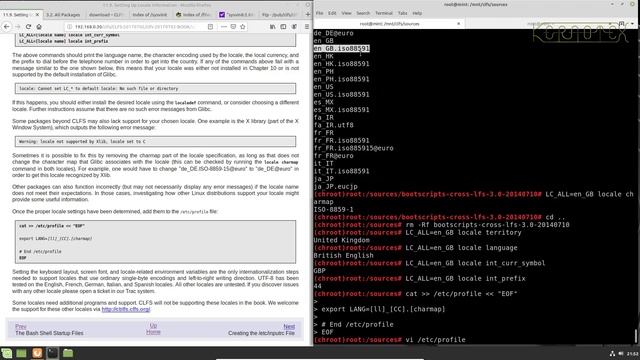The image size is (640, 360).
Task: Click the taskbar clock
Action: pos(633,353)
